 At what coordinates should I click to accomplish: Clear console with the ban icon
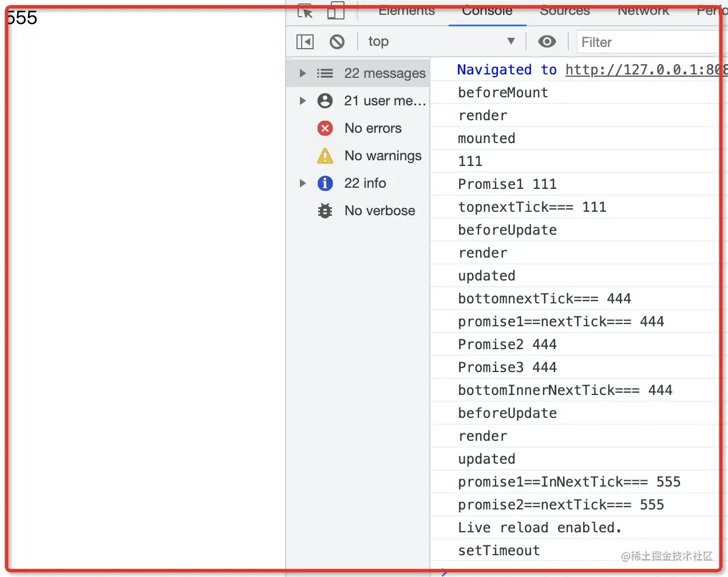click(337, 42)
